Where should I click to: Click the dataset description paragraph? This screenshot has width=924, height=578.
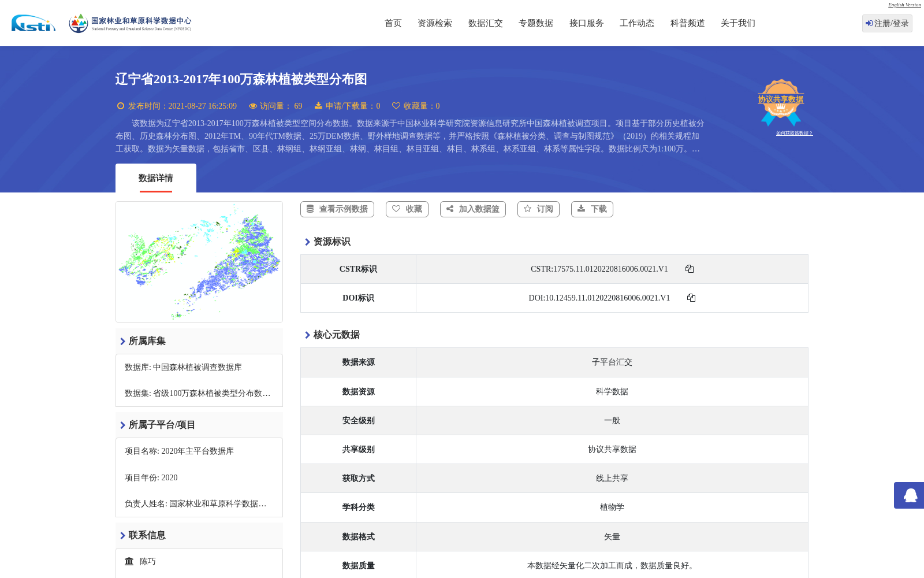coord(410,136)
